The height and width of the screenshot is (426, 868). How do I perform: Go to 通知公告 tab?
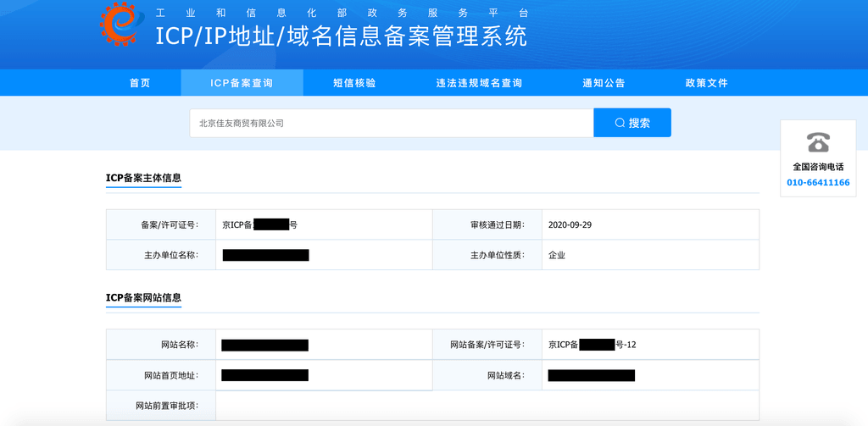pos(604,83)
